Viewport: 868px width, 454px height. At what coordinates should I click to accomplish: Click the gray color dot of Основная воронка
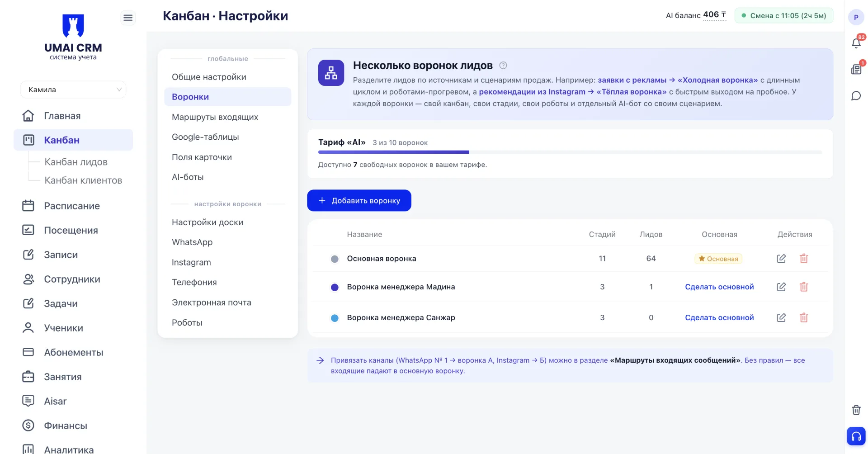[x=335, y=259]
